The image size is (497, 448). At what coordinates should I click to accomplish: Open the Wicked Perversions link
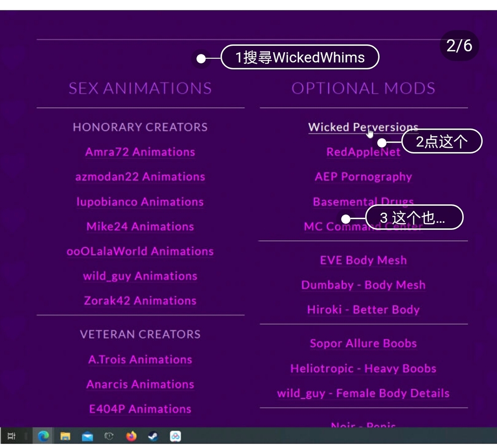click(363, 127)
